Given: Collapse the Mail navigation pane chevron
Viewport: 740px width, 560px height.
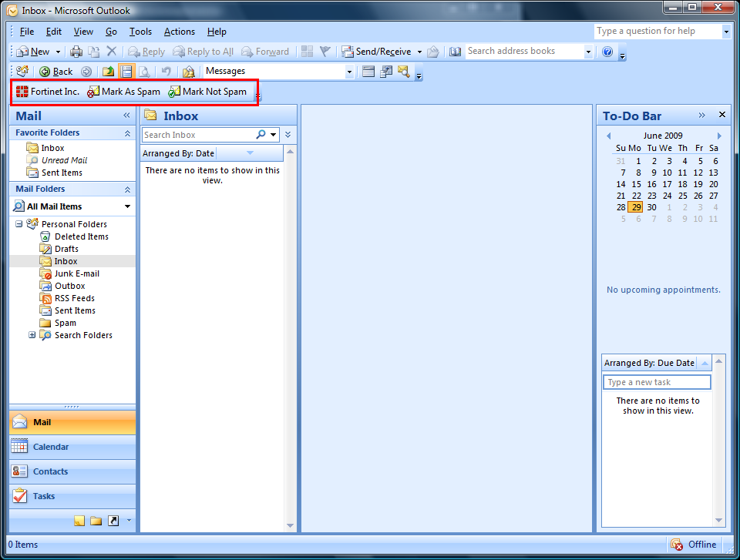Looking at the screenshot, I should click(x=126, y=115).
